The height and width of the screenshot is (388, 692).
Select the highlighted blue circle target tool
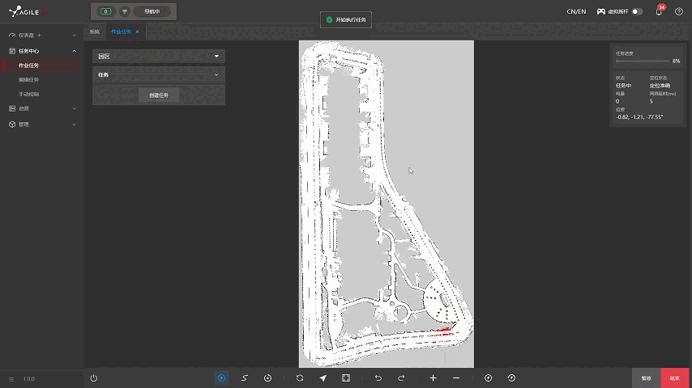222,378
